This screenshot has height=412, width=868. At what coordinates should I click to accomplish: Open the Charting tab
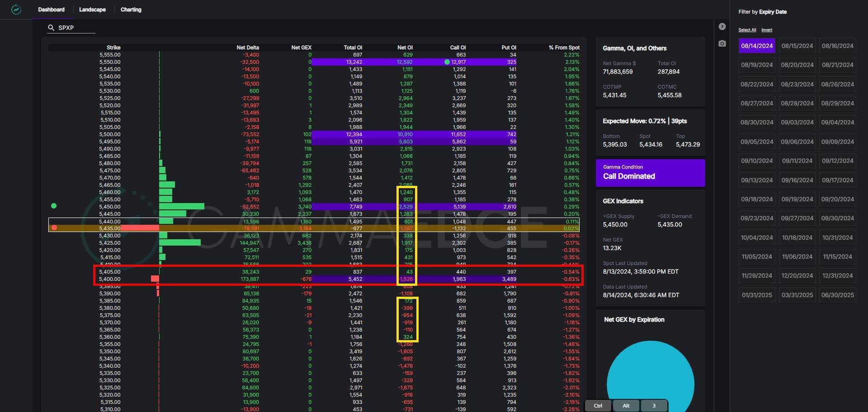click(131, 9)
